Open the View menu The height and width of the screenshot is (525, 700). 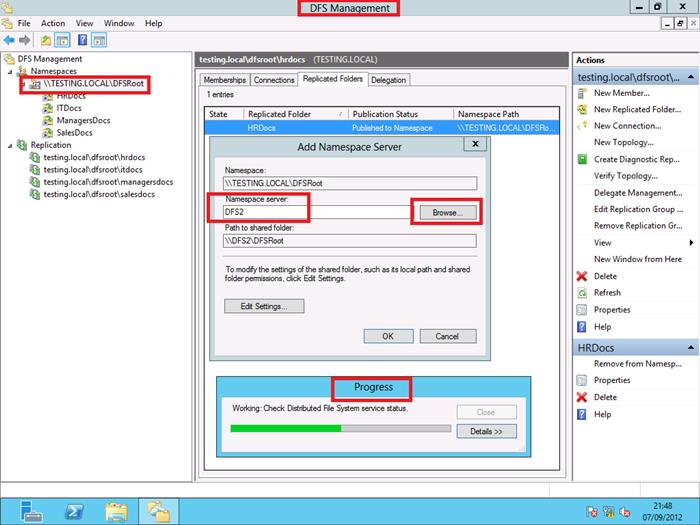click(x=84, y=23)
